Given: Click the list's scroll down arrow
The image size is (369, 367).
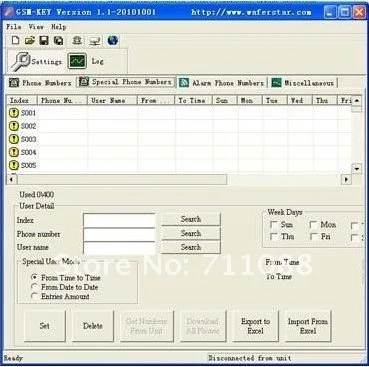Looking at the screenshot, I should pyautogui.click(x=357, y=169).
